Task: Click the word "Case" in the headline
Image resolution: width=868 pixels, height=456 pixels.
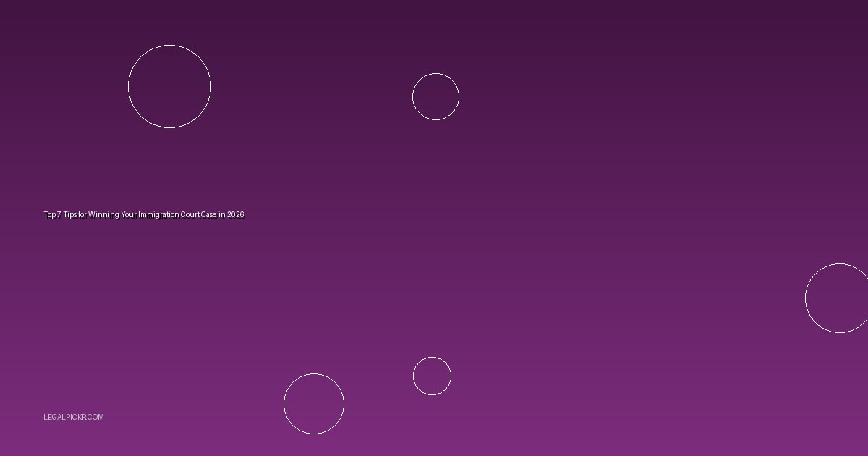Action: [x=208, y=215]
